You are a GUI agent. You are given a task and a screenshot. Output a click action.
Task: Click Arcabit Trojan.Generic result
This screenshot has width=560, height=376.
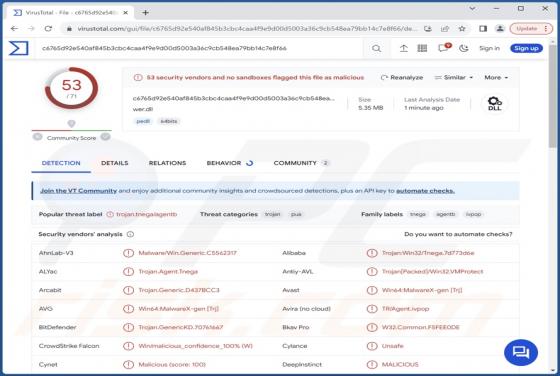click(179, 290)
